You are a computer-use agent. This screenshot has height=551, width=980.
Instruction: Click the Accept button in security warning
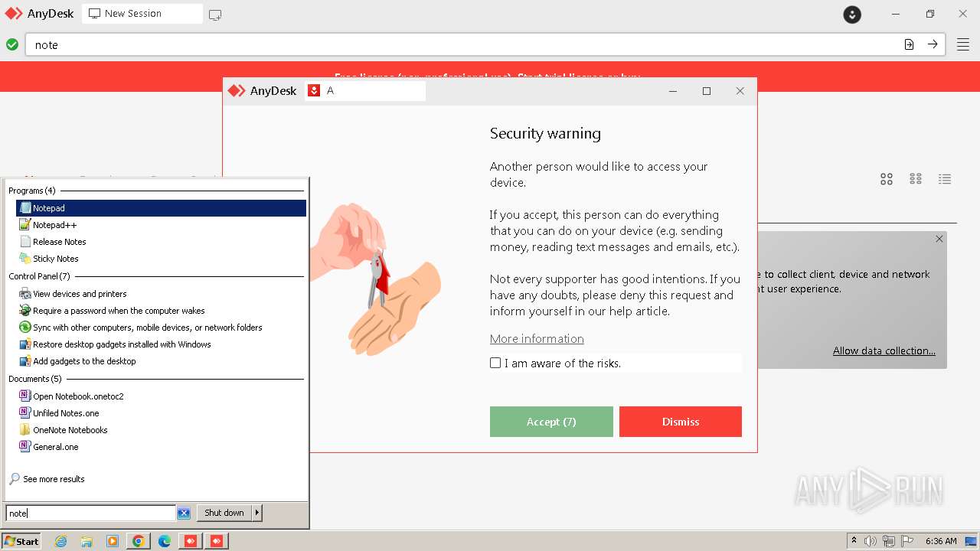551,422
